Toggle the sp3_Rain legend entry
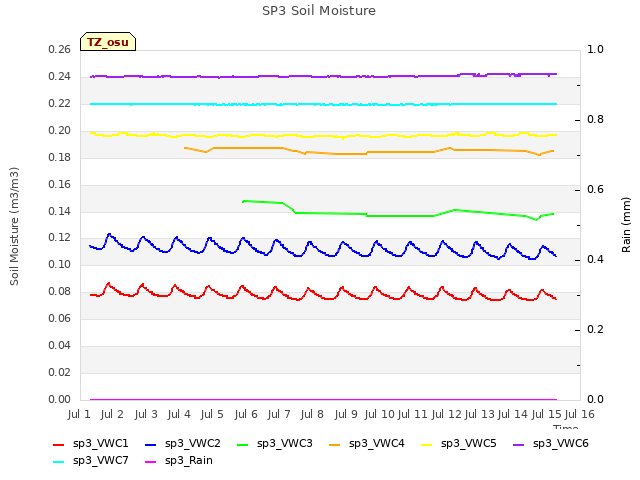The image size is (640, 480). (179, 461)
